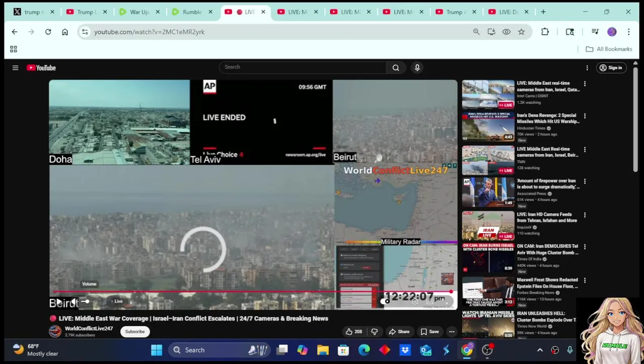644x364 pixels.
Task: Play the video using the player play button
Action: [x=59, y=302]
